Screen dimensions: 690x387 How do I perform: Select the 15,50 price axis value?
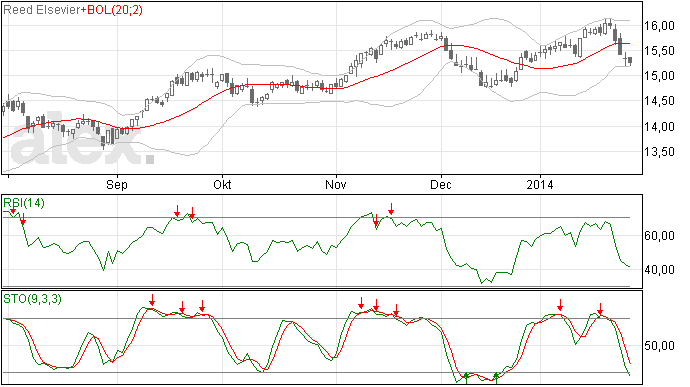[x=659, y=51]
